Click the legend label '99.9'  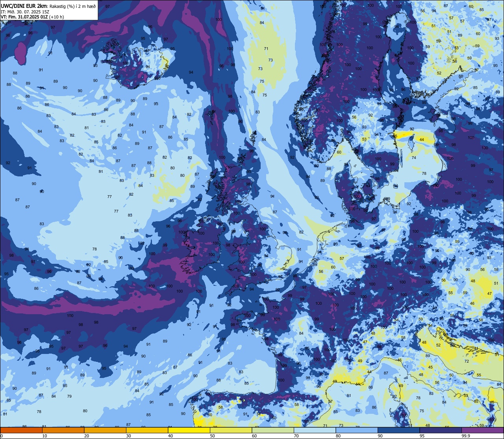466,436
